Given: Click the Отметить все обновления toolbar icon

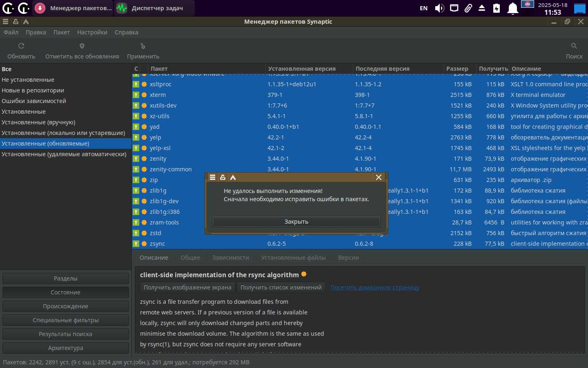Looking at the screenshot, I should 82,46.
